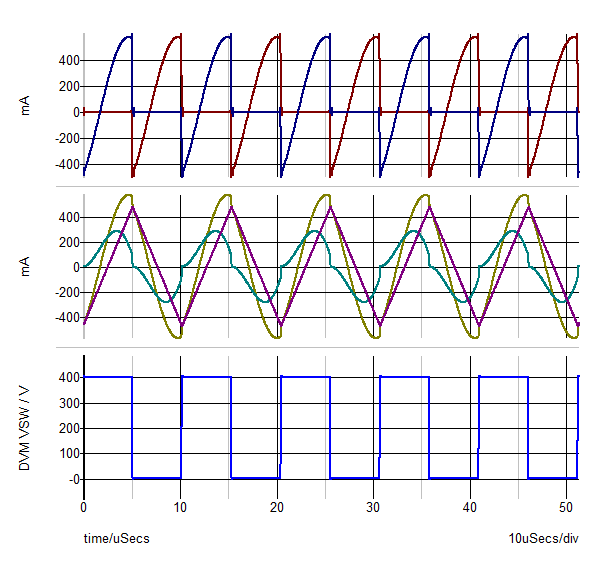Click the 400 tick label on top graph
The width and height of the screenshot is (600, 563).
(68, 60)
